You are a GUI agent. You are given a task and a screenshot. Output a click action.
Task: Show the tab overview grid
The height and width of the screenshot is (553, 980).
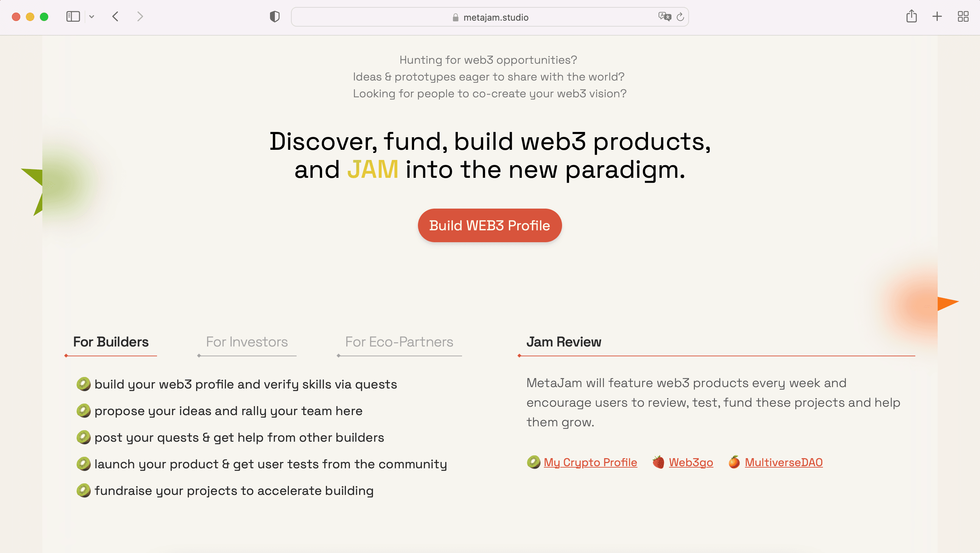click(963, 17)
